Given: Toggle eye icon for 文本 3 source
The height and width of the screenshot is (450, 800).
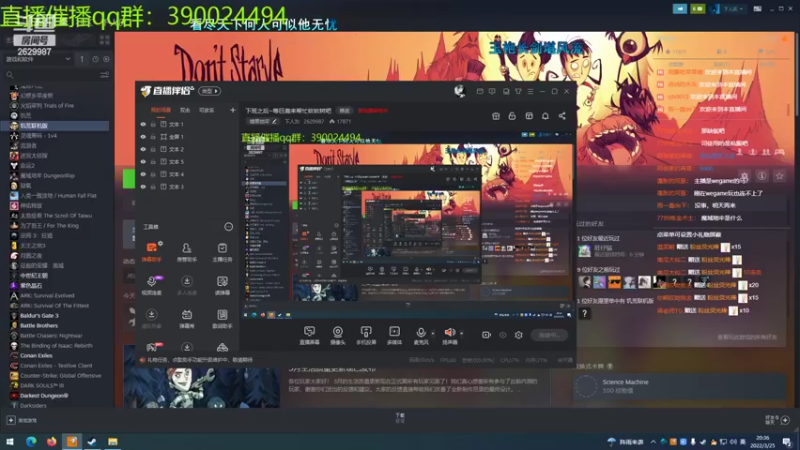Looking at the screenshot, I should tap(143, 187).
